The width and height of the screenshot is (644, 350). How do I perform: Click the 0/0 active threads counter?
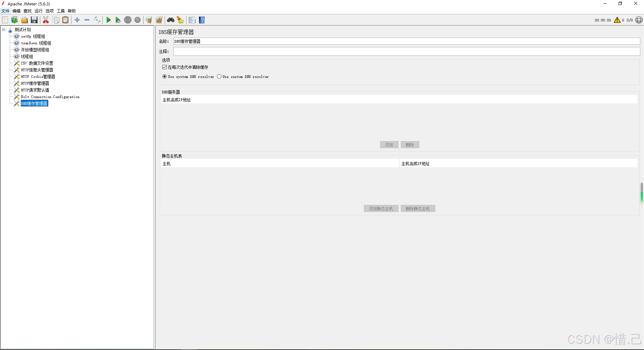pyautogui.click(x=630, y=20)
